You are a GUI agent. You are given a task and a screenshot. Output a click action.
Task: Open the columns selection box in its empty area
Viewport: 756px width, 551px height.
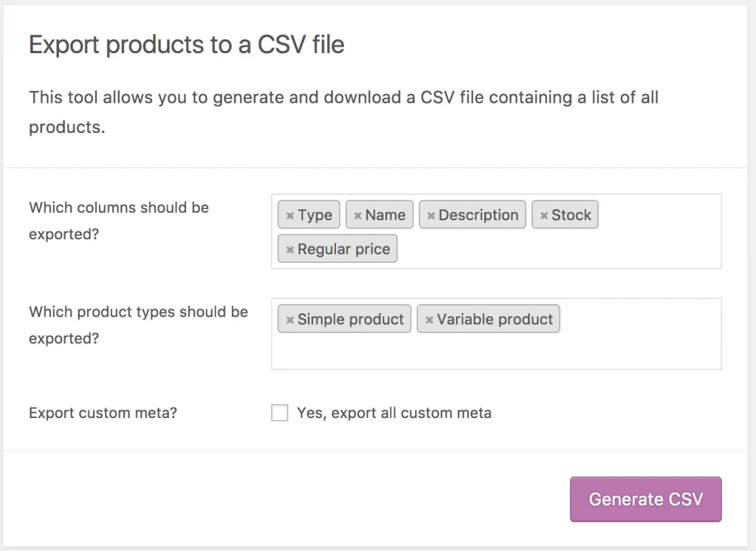(x=561, y=250)
